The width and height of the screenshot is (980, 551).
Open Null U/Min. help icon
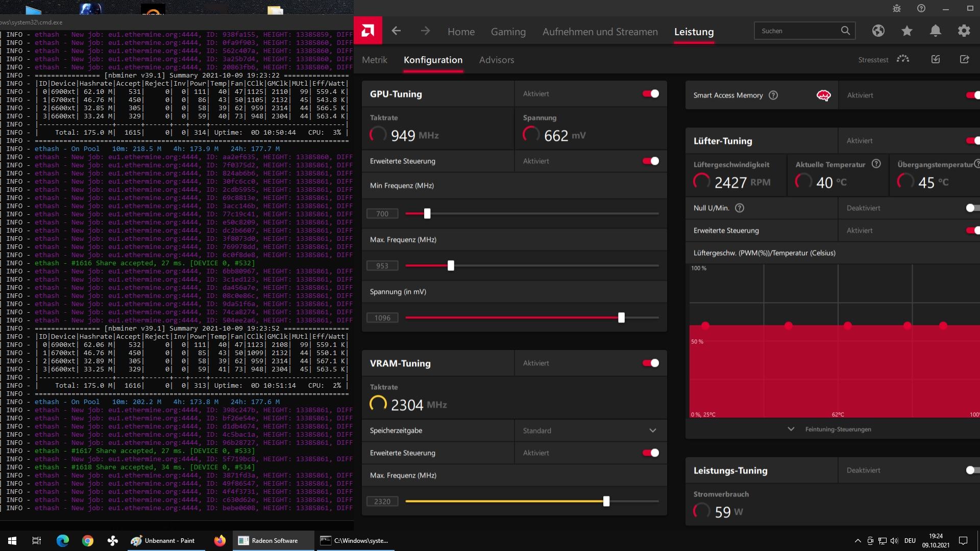[x=740, y=208]
